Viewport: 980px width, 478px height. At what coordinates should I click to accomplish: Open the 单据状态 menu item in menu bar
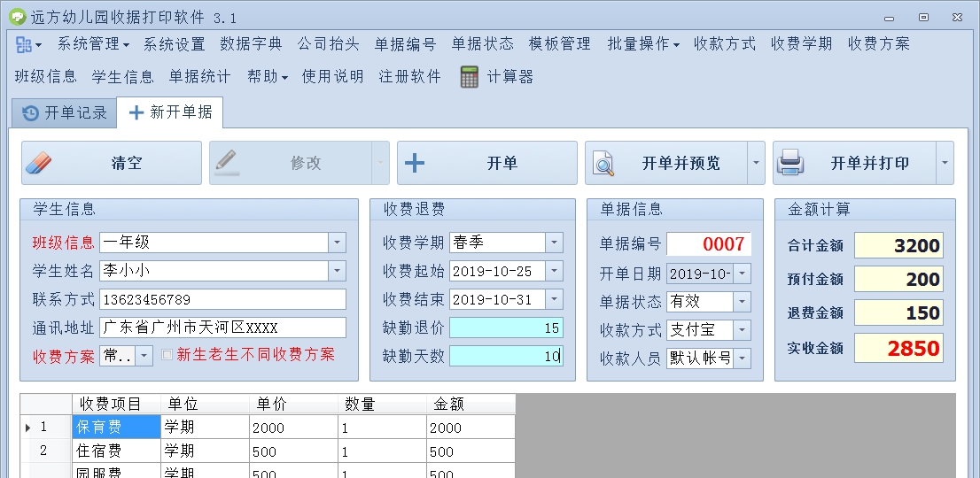483,44
